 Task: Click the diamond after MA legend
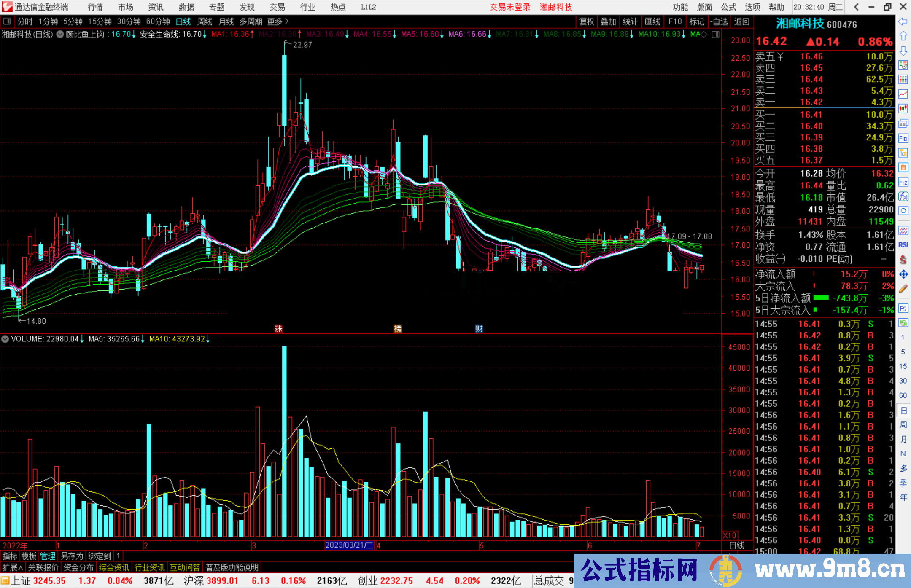pyautogui.click(x=704, y=34)
